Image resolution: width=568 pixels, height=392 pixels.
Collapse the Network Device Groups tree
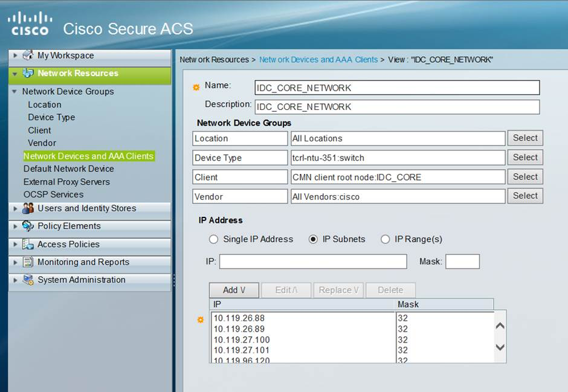tap(15, 92)
